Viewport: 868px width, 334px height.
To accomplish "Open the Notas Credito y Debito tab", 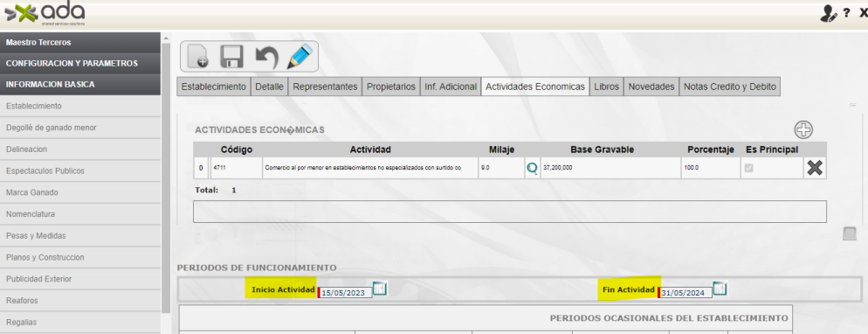I will pyautogui.click(x=730, y=87).
